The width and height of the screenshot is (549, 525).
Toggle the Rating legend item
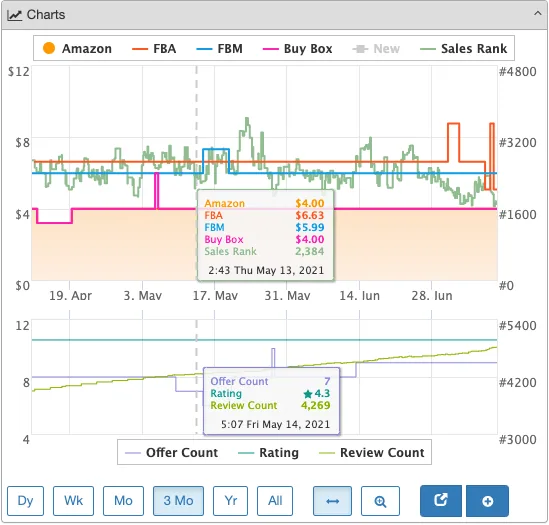tap(268, 453)
